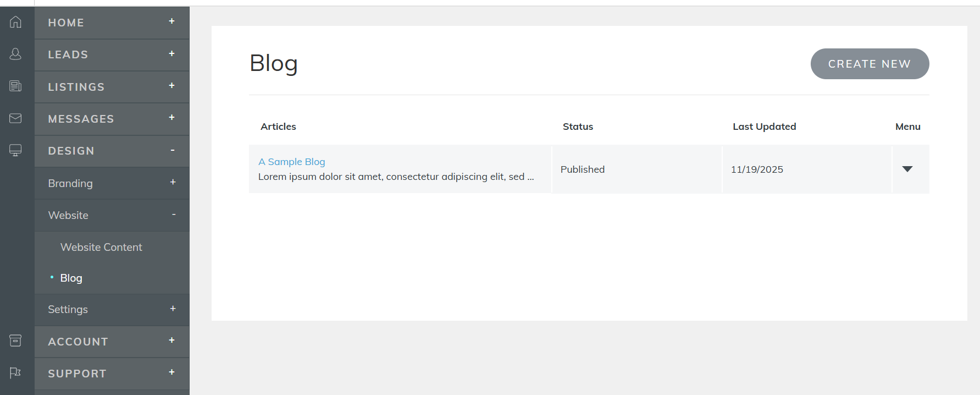Select Branding in the Design submenu
This screenshot has height=395, width=980.
point(112,183)
